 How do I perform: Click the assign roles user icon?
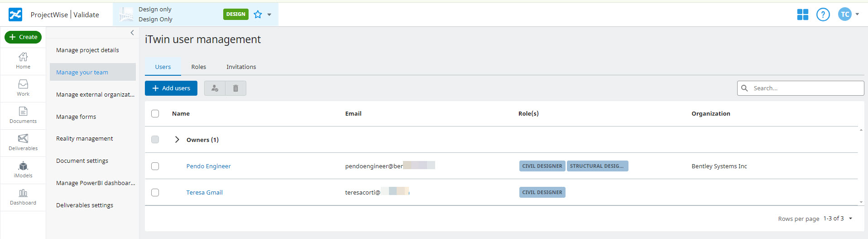pyautogui.click(x=215, y=88)
